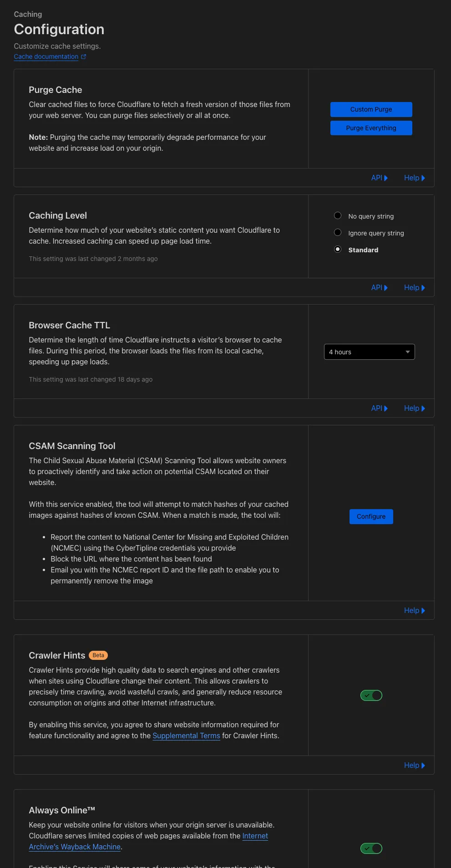Expand API section under Caching Level
Viewport: 451px width, 868px height.
coord(379,288)
